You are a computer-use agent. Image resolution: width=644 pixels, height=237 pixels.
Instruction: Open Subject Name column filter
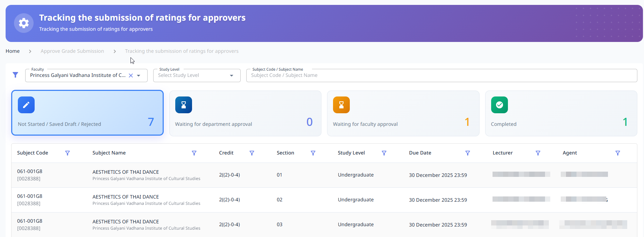tap(194, 153)
